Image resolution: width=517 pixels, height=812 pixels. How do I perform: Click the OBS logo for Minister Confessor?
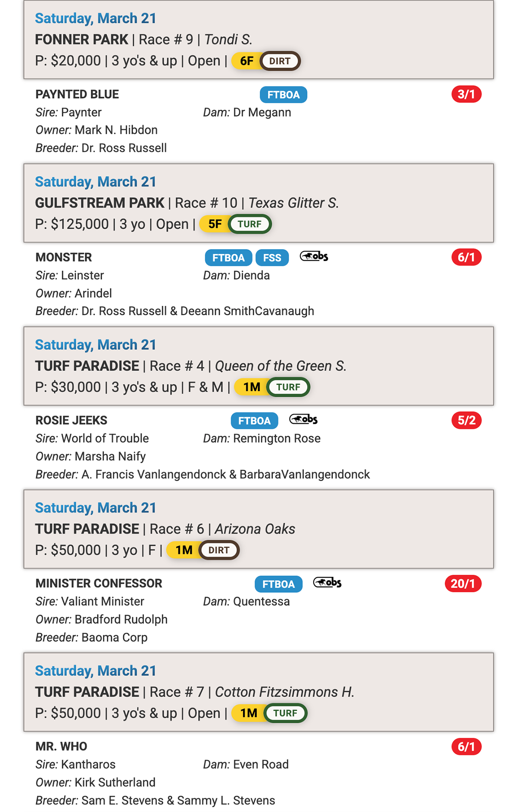click(327, 582)
